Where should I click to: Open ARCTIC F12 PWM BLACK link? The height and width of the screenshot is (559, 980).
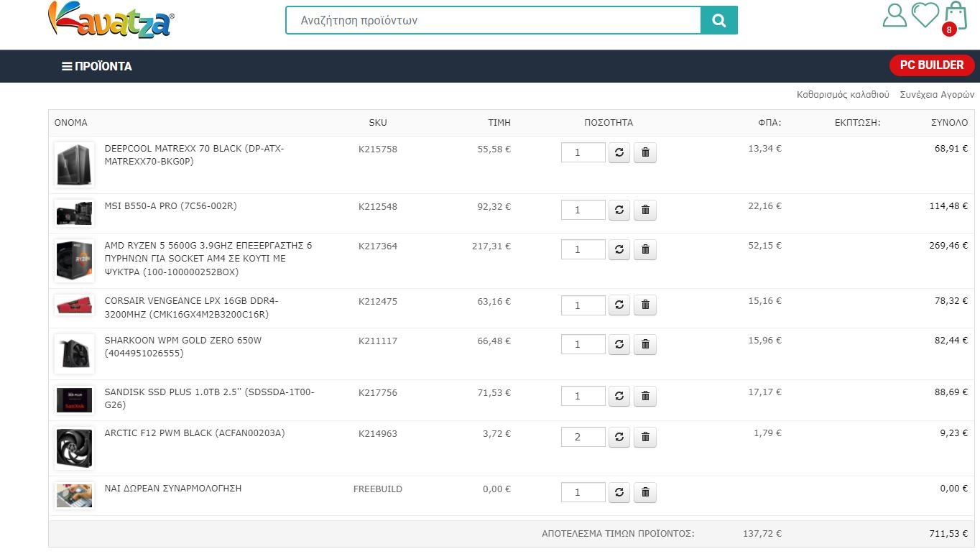click(195, 433)
